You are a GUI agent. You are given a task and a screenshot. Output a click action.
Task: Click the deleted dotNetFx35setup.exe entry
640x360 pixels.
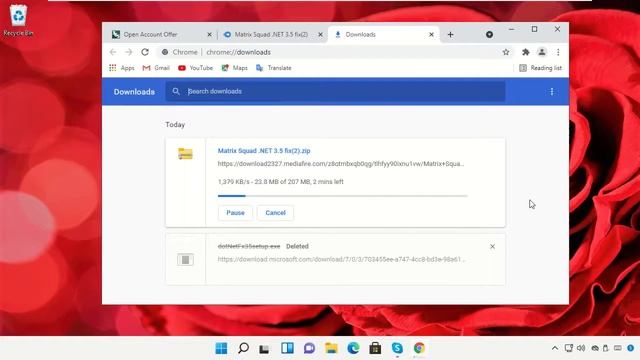[249, 246]
